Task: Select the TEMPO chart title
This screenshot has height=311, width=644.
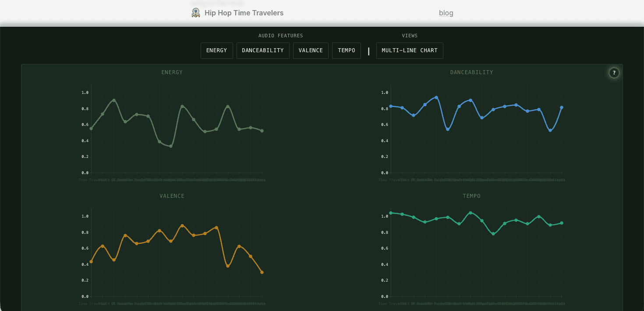Action: coord(472,196)
